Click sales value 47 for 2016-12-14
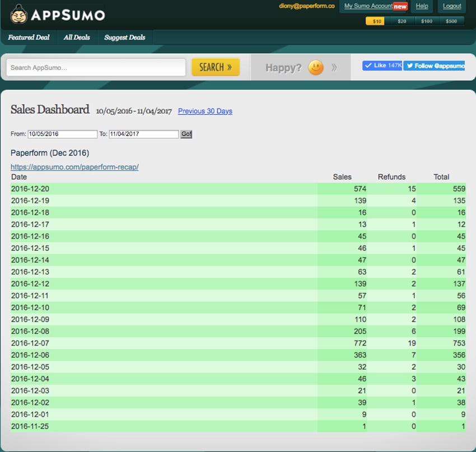Screen dimensions: 476x452 point(362,260)
